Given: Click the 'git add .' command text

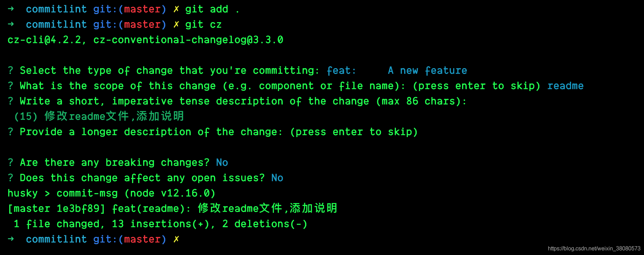Looking at the screenshot, I should (x=212, y=9).
